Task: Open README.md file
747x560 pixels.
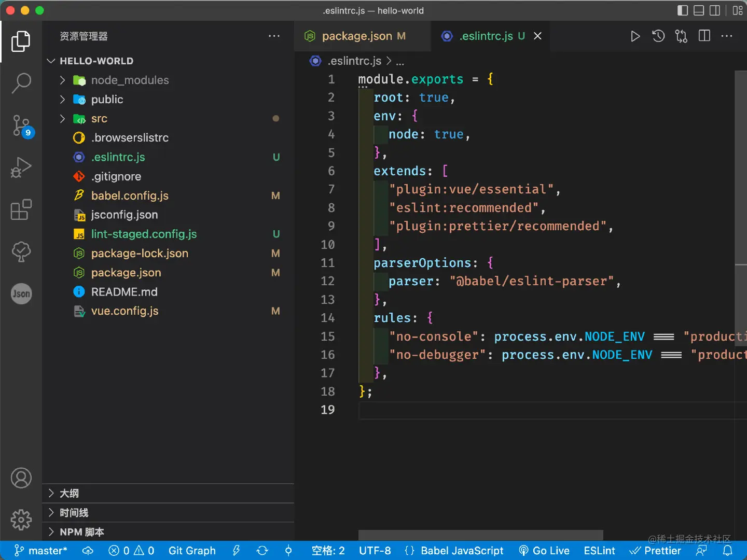Action: click(x=168, y=292)
